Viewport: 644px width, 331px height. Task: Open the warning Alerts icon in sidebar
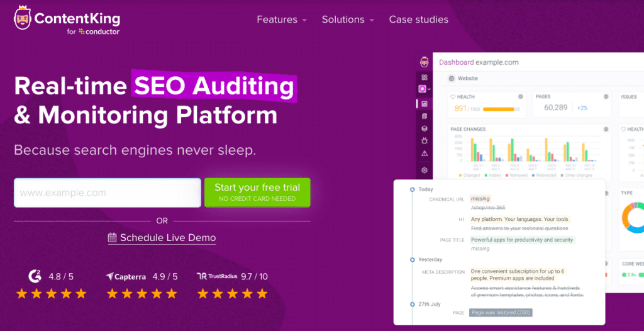click(425, 153)
